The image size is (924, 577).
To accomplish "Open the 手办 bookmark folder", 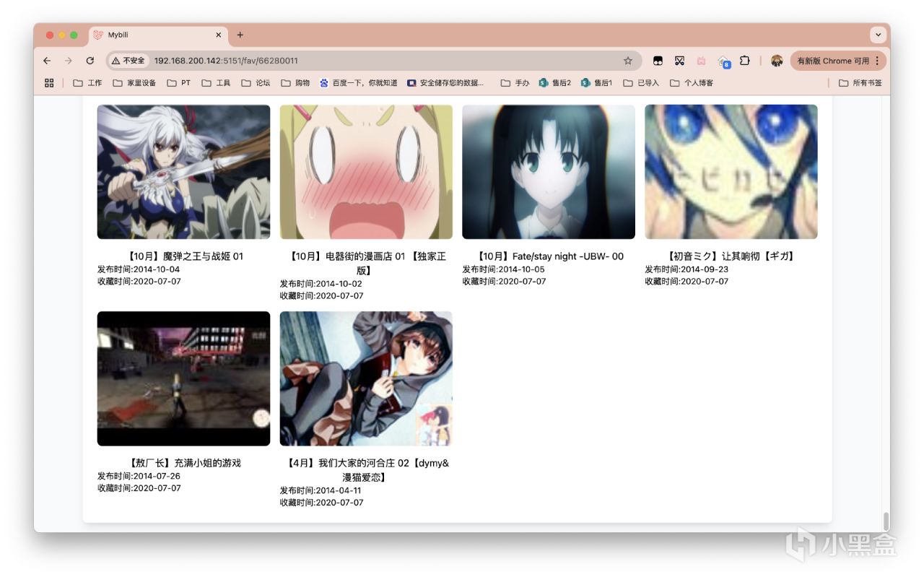I will pyautogui.click(x=515, y=83).
